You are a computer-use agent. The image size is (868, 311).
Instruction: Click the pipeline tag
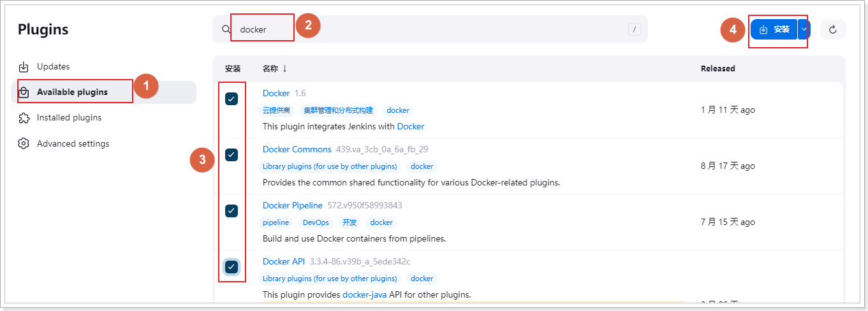coord(276,222)
